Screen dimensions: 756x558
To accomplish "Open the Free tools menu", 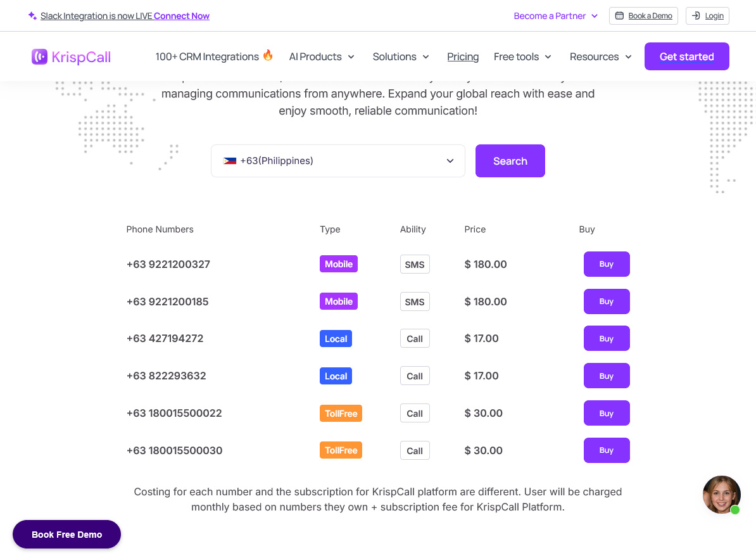I will pos(522,57).
